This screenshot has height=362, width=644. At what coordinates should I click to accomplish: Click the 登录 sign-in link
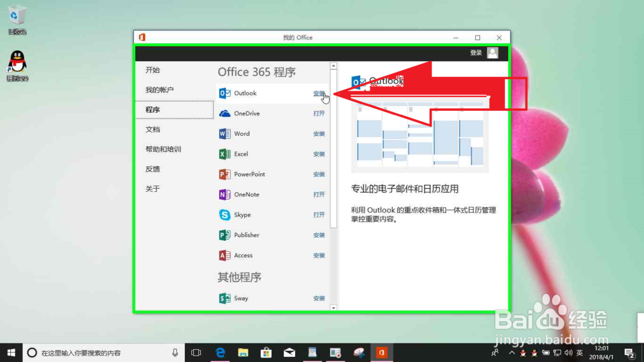tap(476, 53)
